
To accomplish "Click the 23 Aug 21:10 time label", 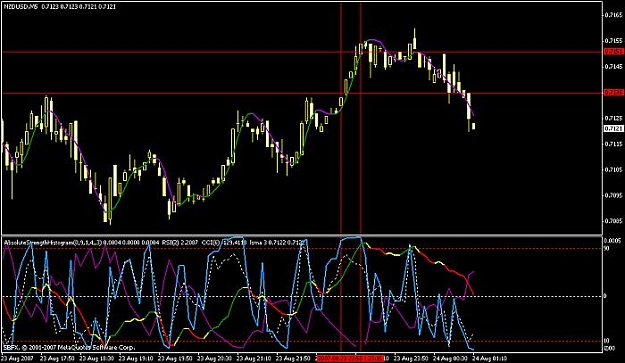I will [x=254, y=358].
